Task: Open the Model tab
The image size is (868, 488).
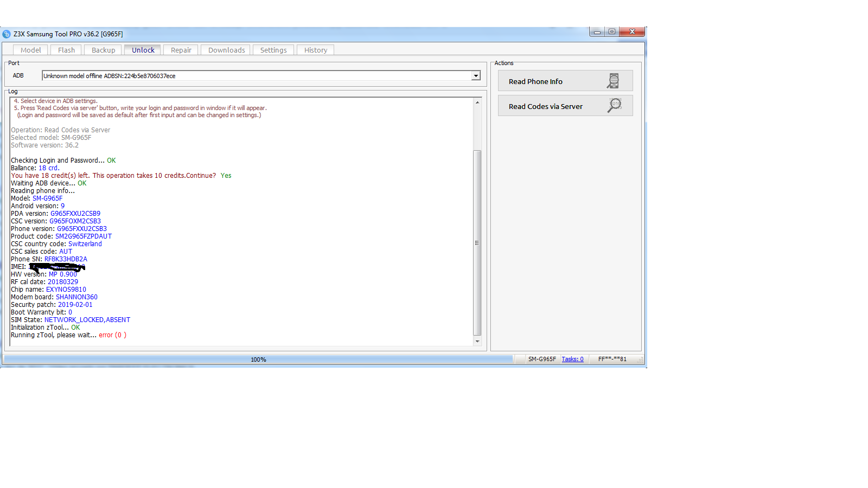Action: pyautogui.click(x=31, y=50)
